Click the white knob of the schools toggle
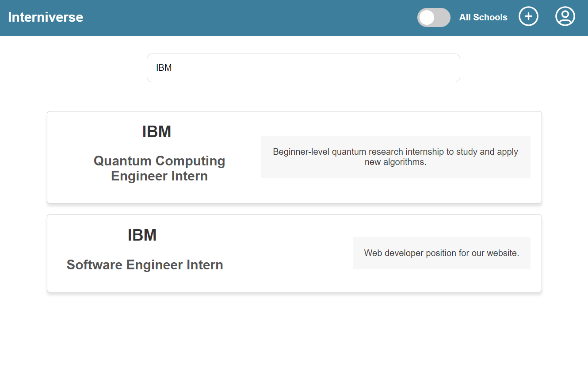Viewport: 588px width, 383px height. 427,18
